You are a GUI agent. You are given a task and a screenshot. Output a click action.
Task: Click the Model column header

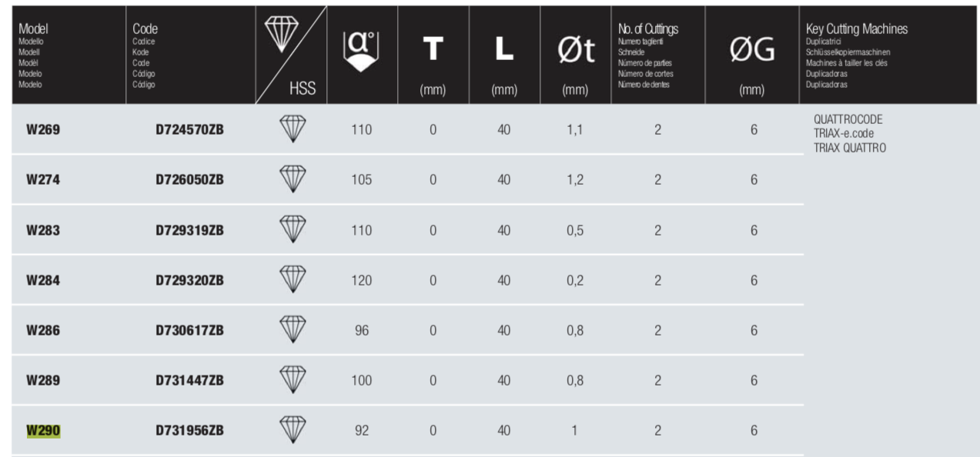pyautogui.click(x=33, y=28)
